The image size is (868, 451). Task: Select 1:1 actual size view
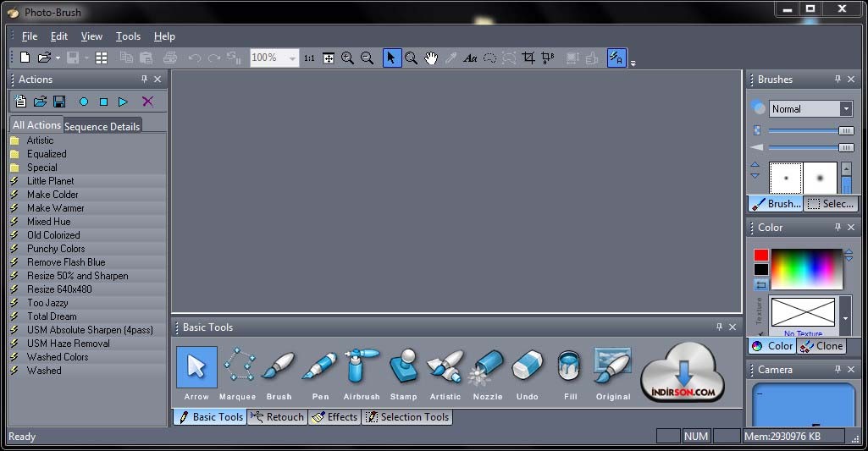(x=309, y=58)
